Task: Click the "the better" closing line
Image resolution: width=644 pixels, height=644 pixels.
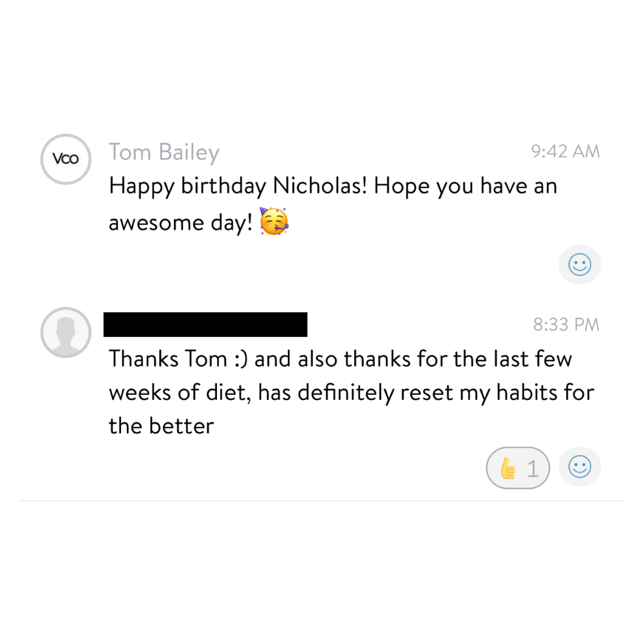Action: (162, 426)
